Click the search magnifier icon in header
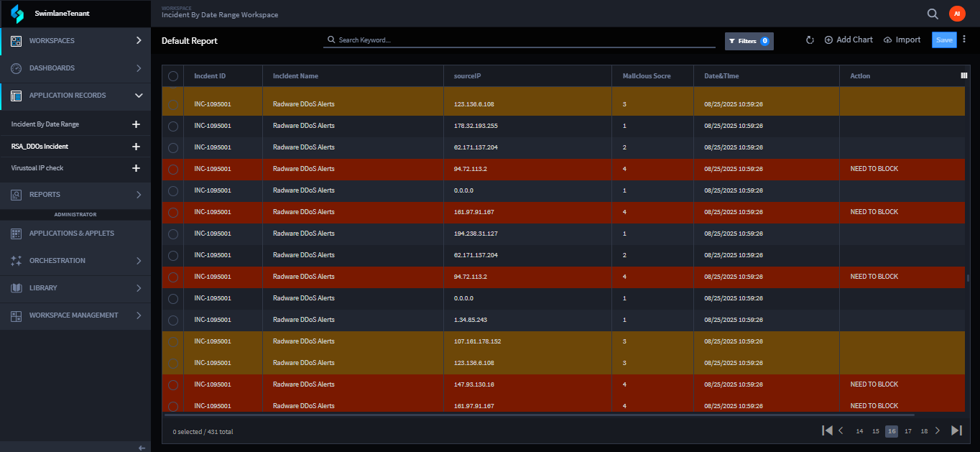The width and height of the screenshot is (980, 452). click(x=933, y=14)
